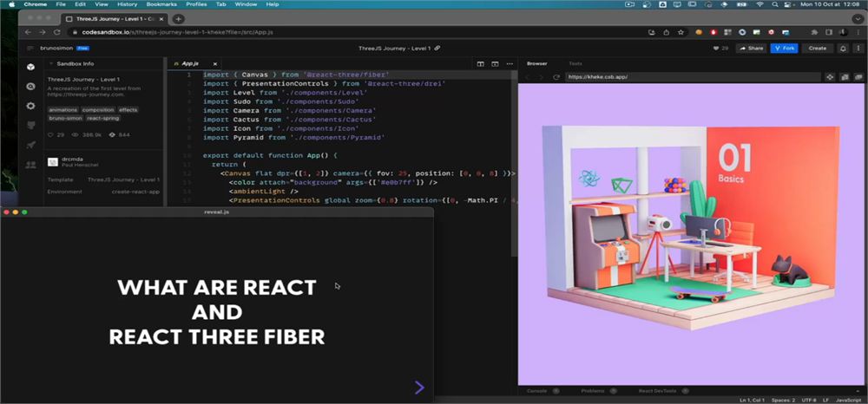Click the last preview toolbar icon

click(858, 77)
